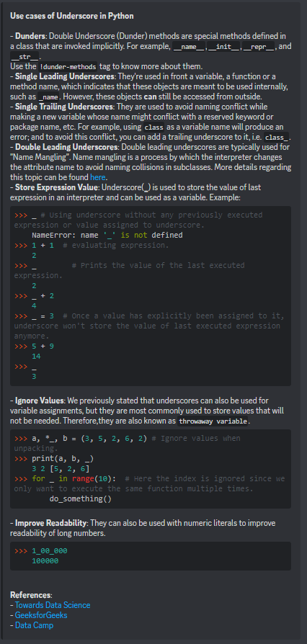Click the do_something() call
This screenshot has width=307, height=644.
[x=81, y=499]
